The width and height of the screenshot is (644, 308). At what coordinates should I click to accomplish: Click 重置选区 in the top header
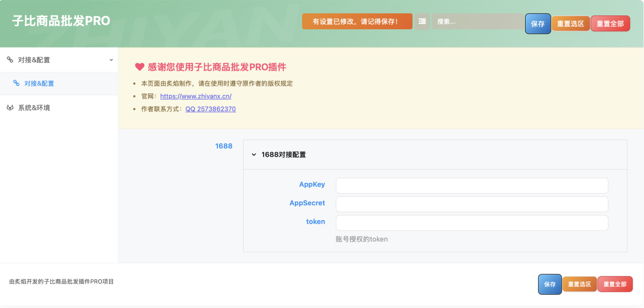pos(571,23)
